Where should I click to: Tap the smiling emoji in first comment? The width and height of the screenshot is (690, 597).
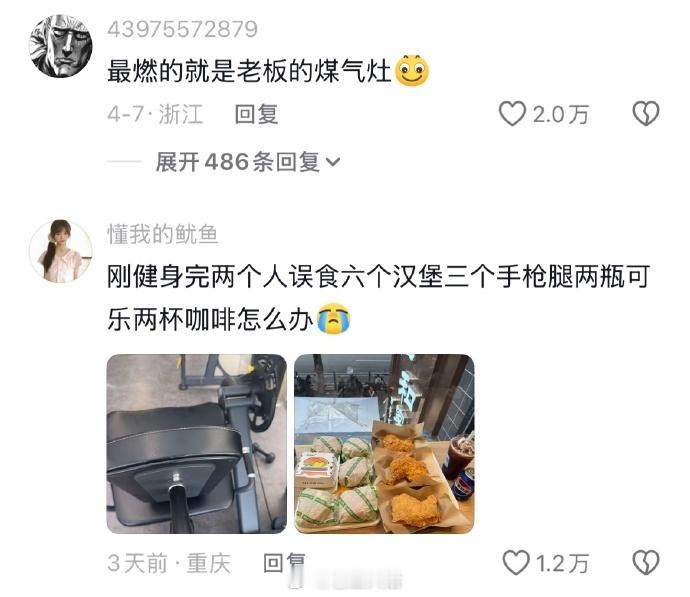click(412, 71)
